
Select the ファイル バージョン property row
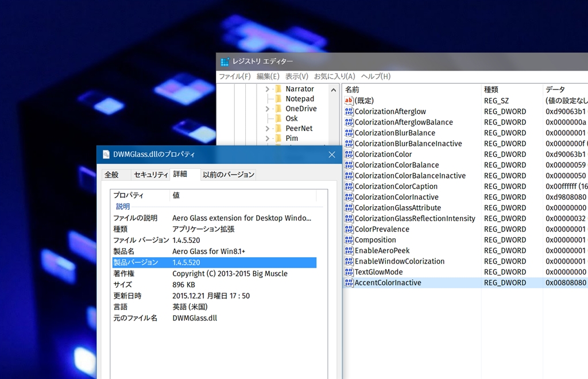[214, 240]
